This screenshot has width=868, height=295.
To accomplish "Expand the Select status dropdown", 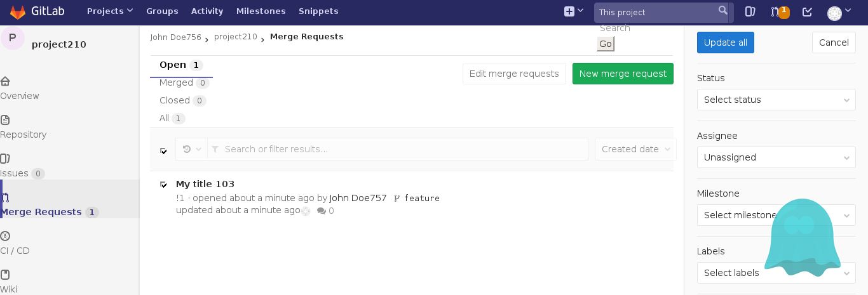I will point(776,100).
